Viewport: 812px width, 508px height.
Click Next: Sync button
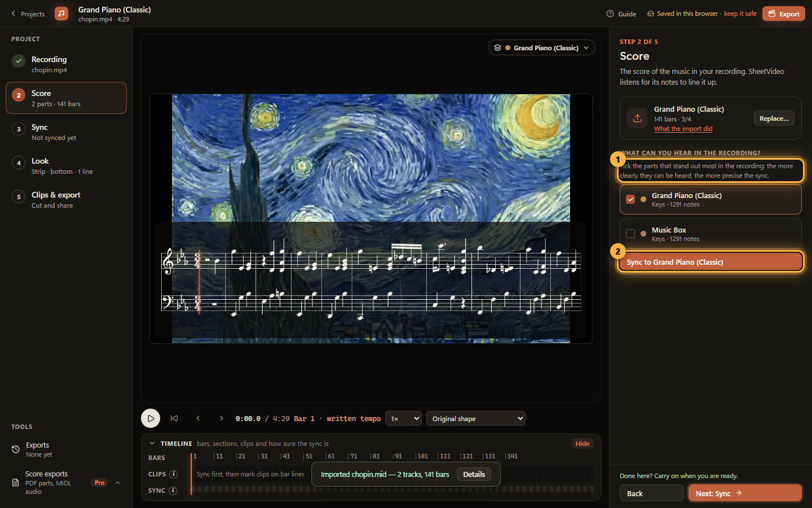click(x=745, y=493)
